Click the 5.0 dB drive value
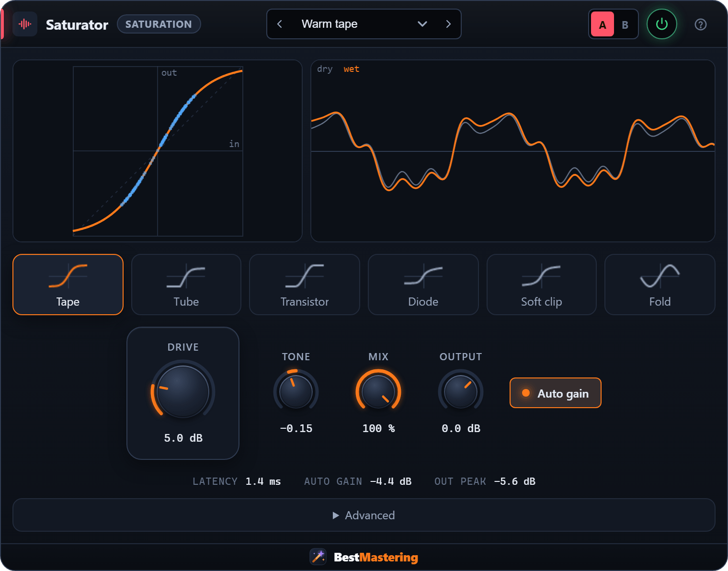Viewport: 728px width, 571px height. click(183, 438)
